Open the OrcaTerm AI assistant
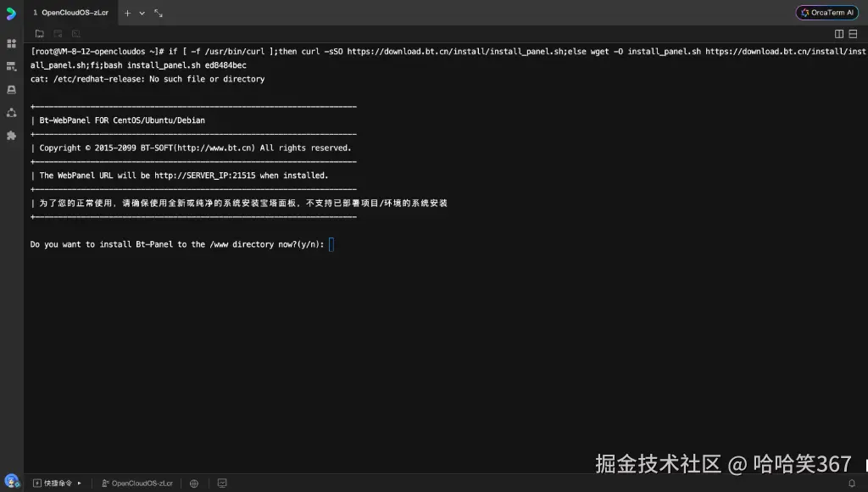Viewport: 868px width, 492px height. click(x=827, y=12)
